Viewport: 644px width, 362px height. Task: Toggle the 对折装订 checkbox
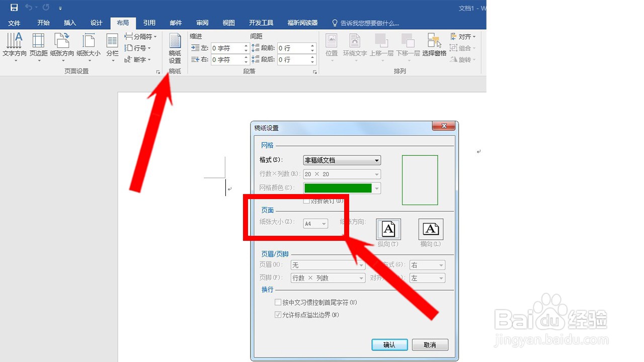coord(306,200)
